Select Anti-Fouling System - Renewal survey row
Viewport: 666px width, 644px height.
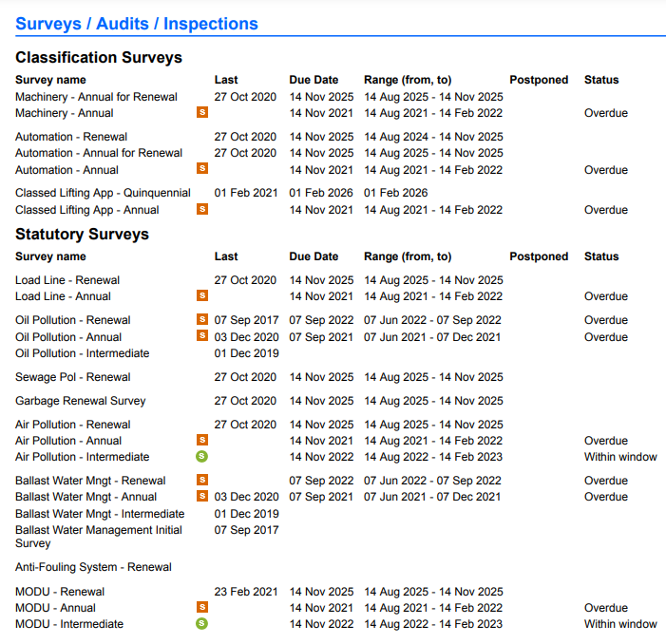pos(93,567)
